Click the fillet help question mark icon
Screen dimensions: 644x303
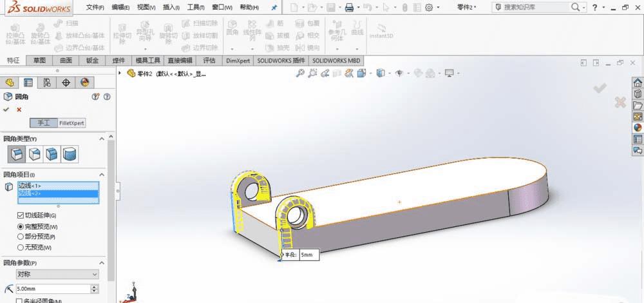point(107,97)
